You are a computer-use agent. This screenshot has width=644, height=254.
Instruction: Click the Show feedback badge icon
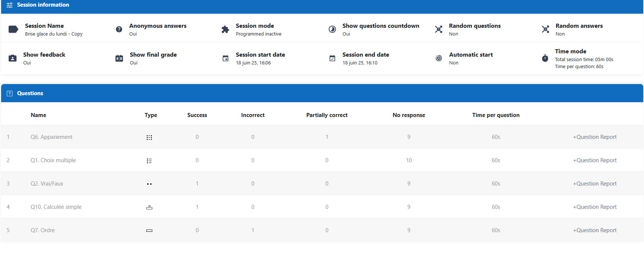click(13, 59)
